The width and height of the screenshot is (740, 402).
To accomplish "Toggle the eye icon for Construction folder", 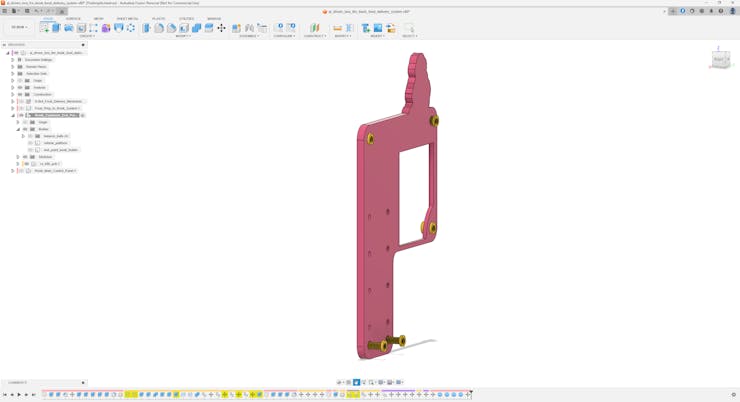I will (x=20, y=94).
